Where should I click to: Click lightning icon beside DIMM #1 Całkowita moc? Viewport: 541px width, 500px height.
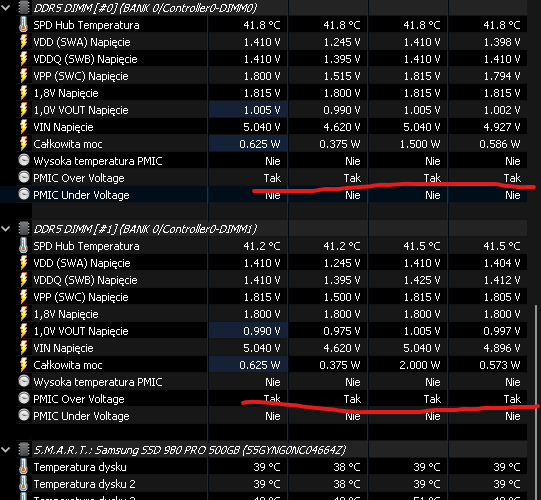23,365
